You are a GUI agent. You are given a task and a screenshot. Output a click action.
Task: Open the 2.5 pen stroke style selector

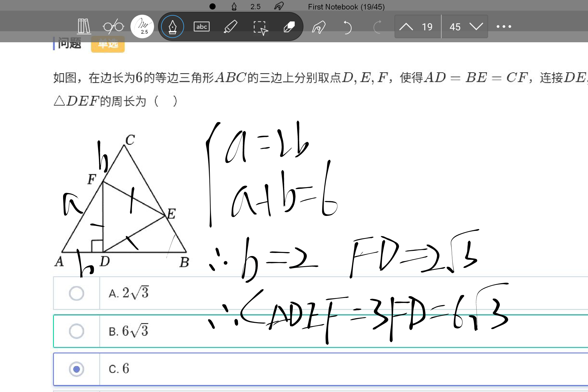[x=142, y=26]
